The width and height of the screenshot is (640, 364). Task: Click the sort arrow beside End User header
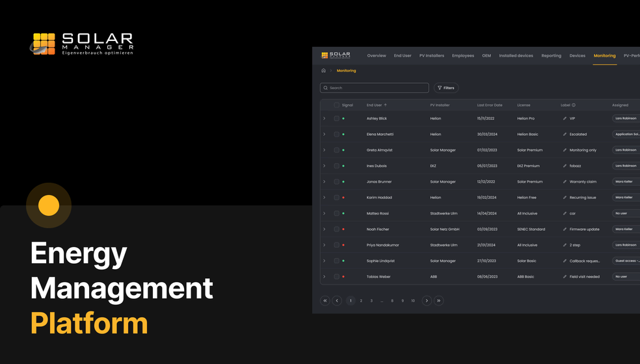click(x=385, y=105)
